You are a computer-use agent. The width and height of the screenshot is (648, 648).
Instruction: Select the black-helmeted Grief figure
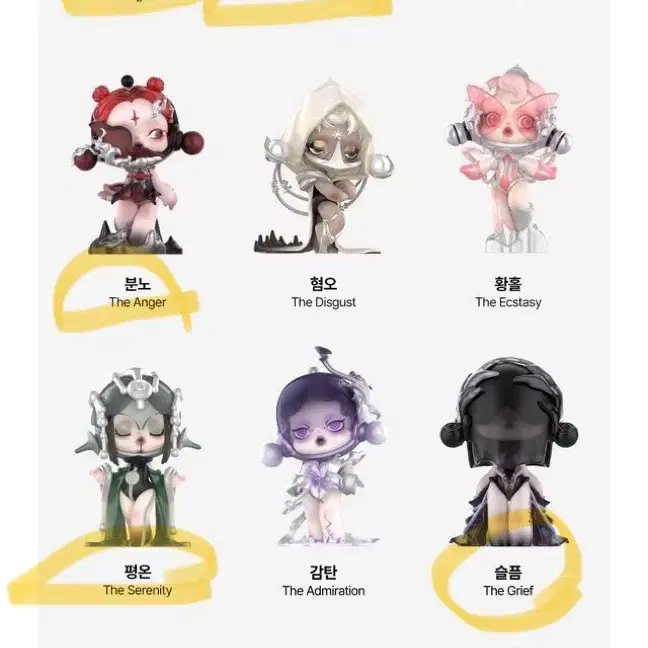[x=509, y=451]
